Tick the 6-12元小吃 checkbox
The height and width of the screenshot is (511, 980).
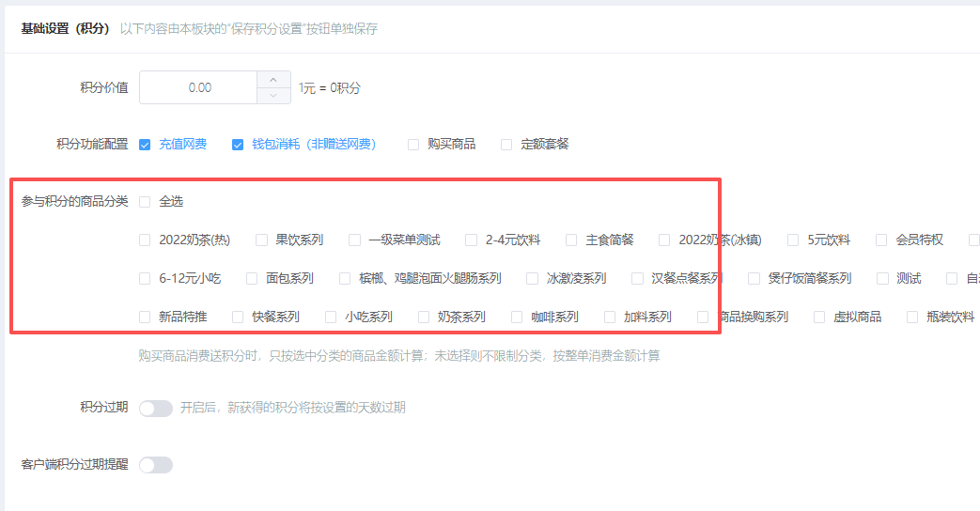145,279
